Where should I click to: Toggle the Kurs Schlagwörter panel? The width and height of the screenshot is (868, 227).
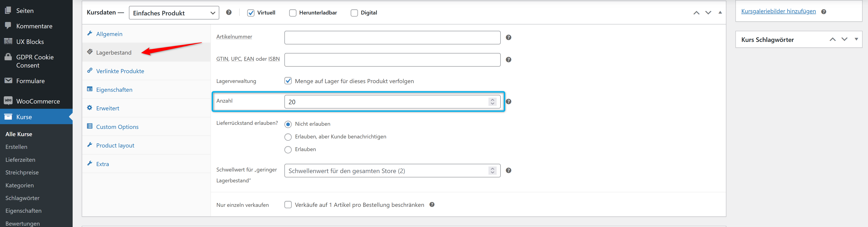(x=856, y=39)
